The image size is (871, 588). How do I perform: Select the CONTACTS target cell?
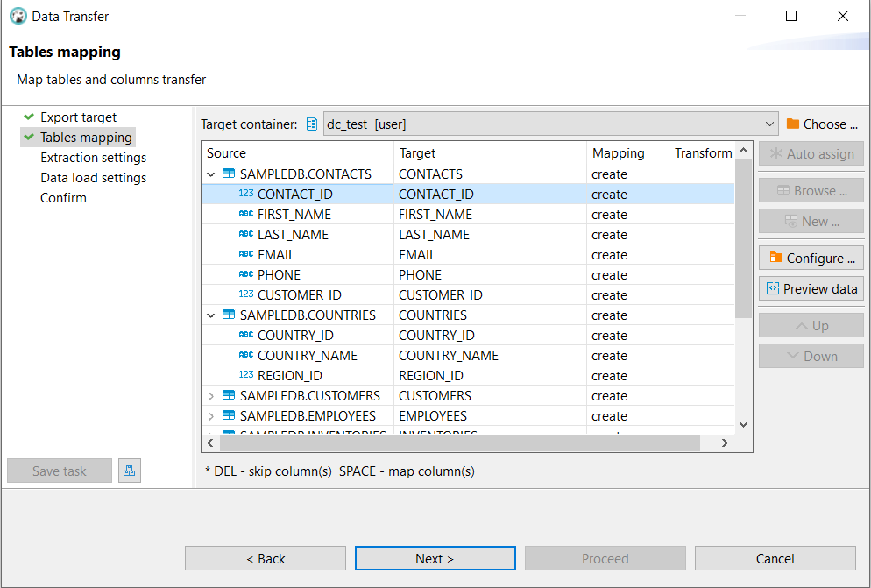490,174
